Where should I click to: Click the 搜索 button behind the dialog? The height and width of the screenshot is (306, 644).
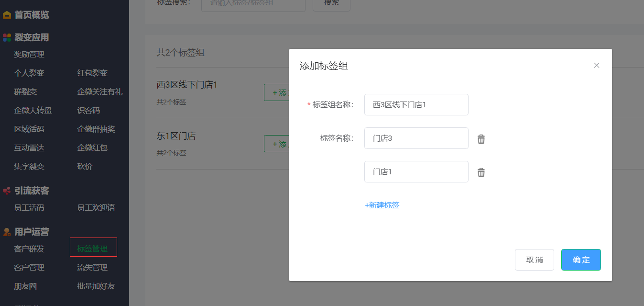331,4
